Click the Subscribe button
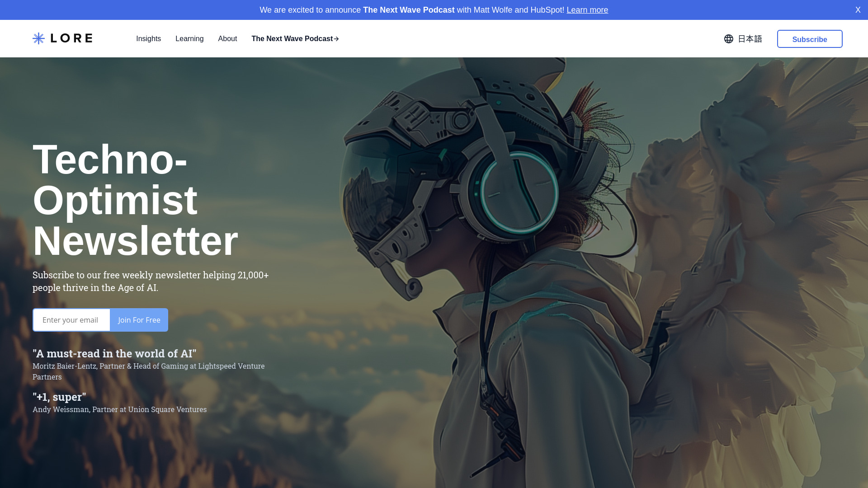The image size is (868, 488). [x=809, y=39]
